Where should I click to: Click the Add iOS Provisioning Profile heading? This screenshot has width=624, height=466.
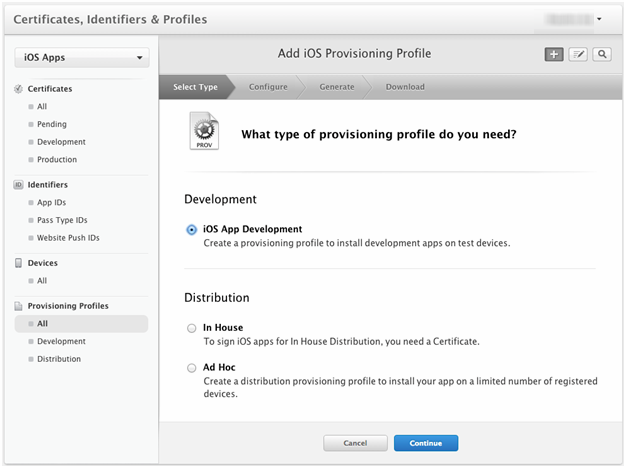click(x=354, y=53)
